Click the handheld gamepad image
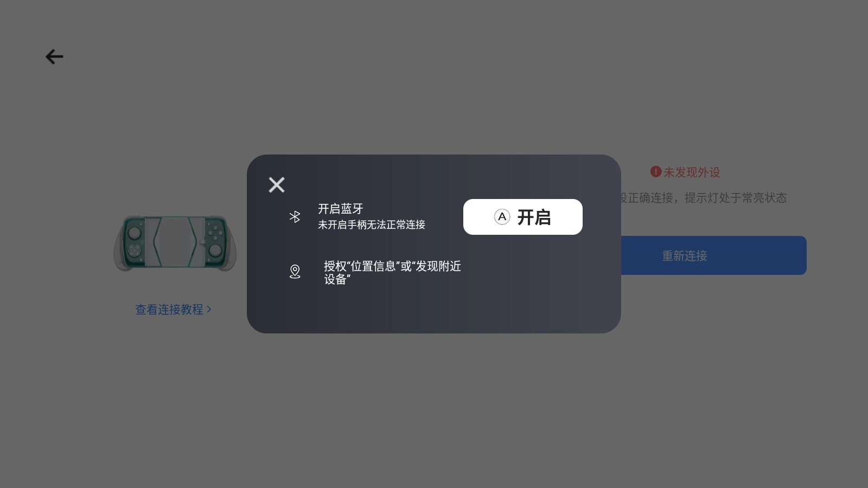This screenshot has height=488, width=868. point(175,243)
